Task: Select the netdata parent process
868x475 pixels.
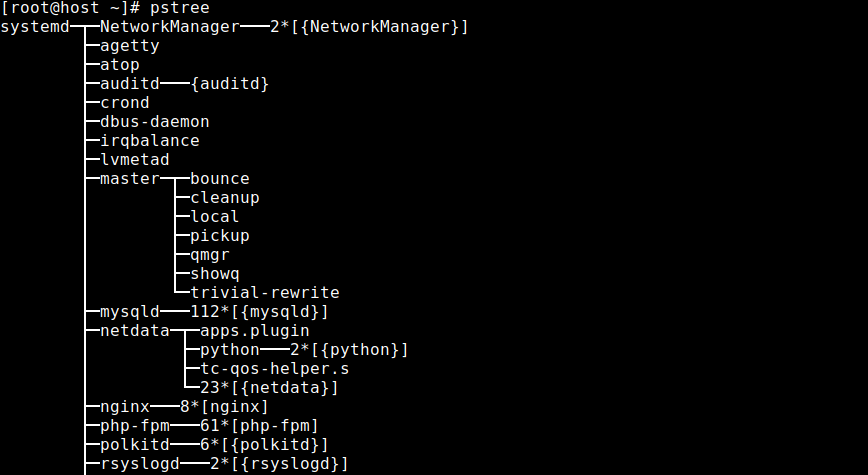Action: pos(135,331)
